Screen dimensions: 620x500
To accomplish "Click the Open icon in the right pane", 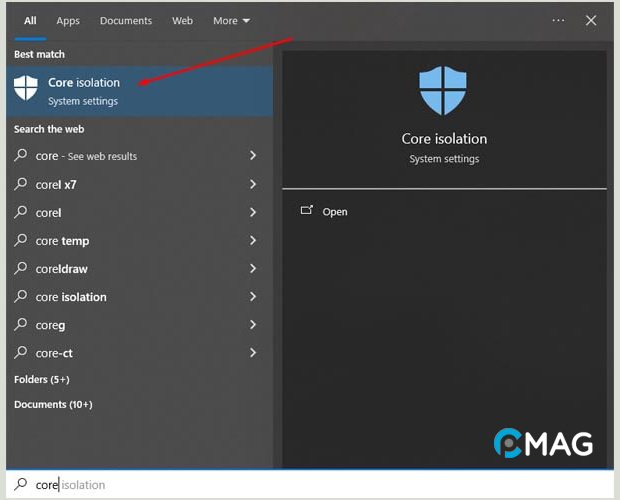I will pos(306,211).
